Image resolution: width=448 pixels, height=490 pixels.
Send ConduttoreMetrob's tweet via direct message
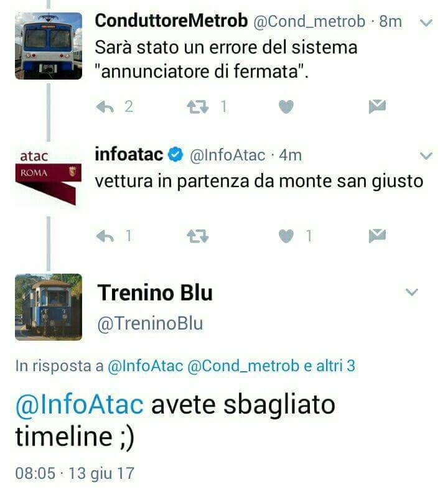pyautogui.click(x=377, y=107)
